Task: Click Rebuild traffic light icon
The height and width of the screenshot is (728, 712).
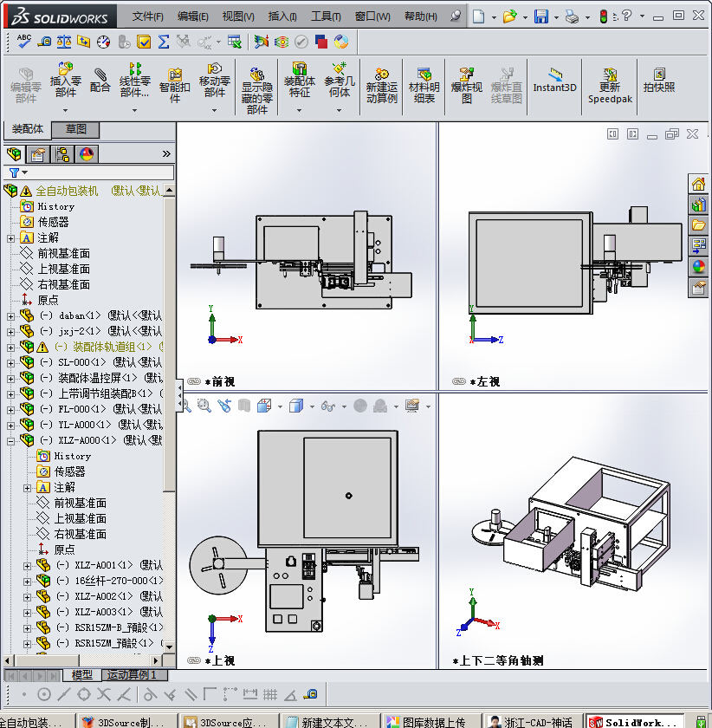Action: (x=604, y=16)
